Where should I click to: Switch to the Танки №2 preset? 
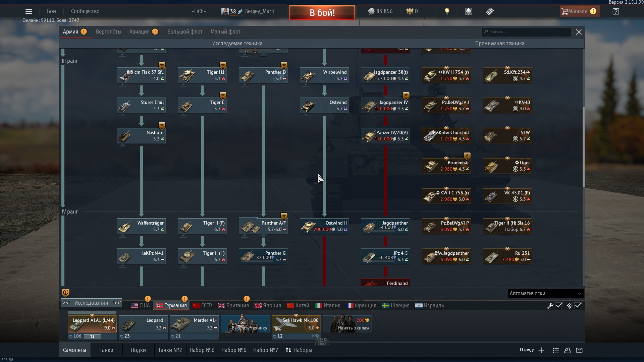(x=170, y=350)
